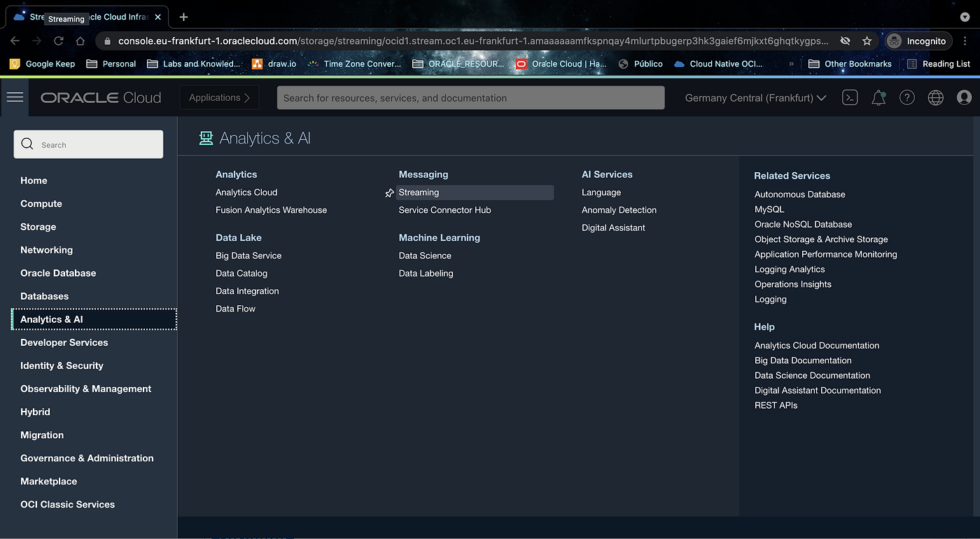Select Identity & Security menu item
Screen dimensions: 980x539
coord(62,365)
